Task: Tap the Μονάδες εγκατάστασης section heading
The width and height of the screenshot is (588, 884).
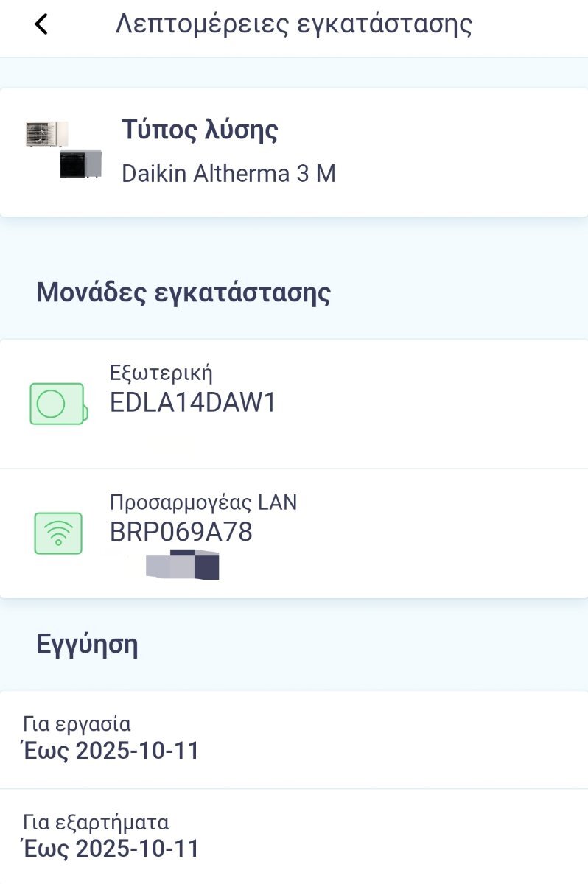Action: pos(183,292)
